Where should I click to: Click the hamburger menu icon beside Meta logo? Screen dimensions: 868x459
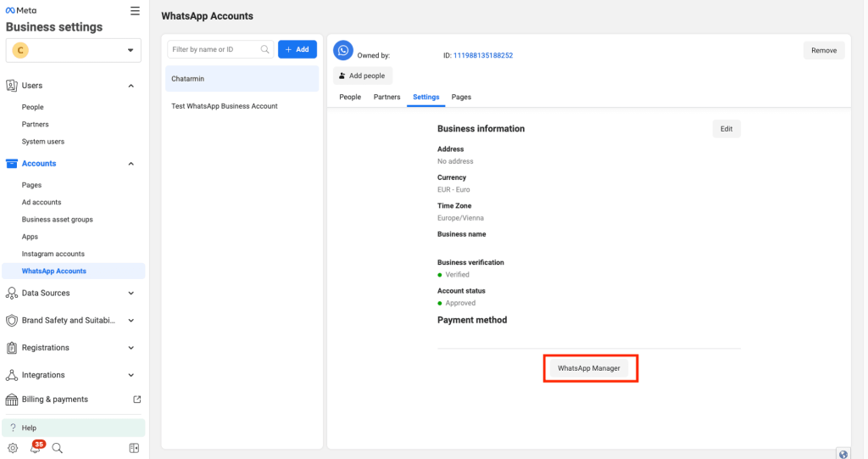135,10
